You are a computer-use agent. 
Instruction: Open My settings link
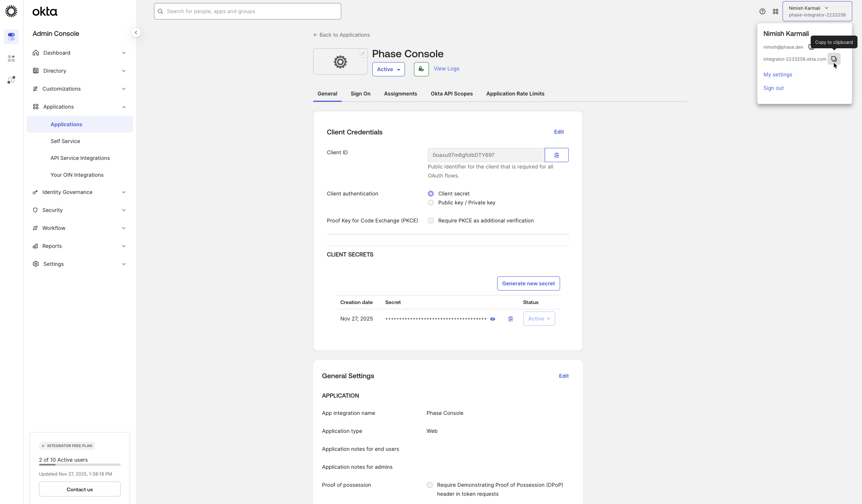tap(778, 75)
